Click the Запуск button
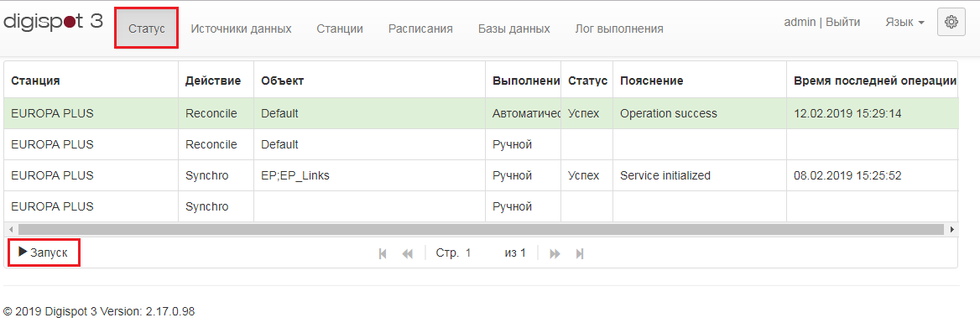 point(43,253)
